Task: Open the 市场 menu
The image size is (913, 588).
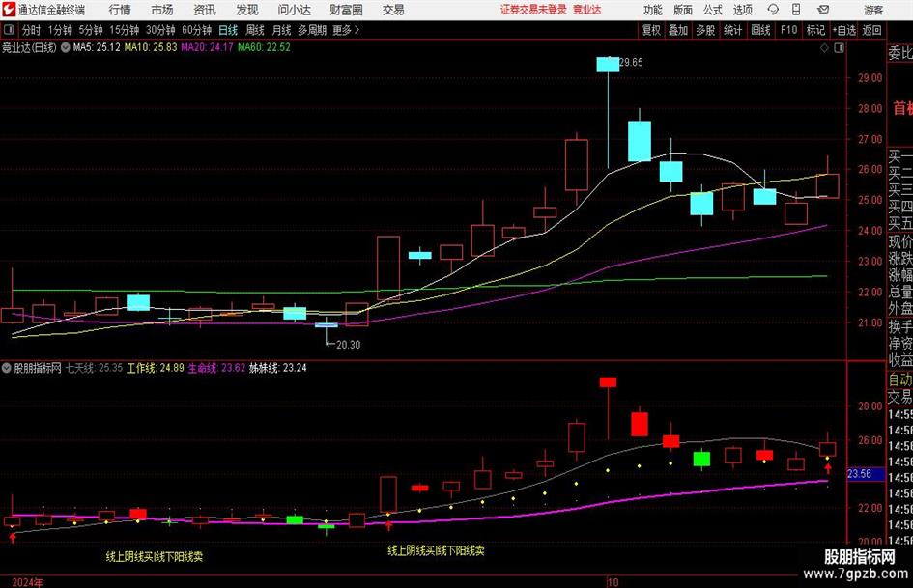Action: point(162,10)
